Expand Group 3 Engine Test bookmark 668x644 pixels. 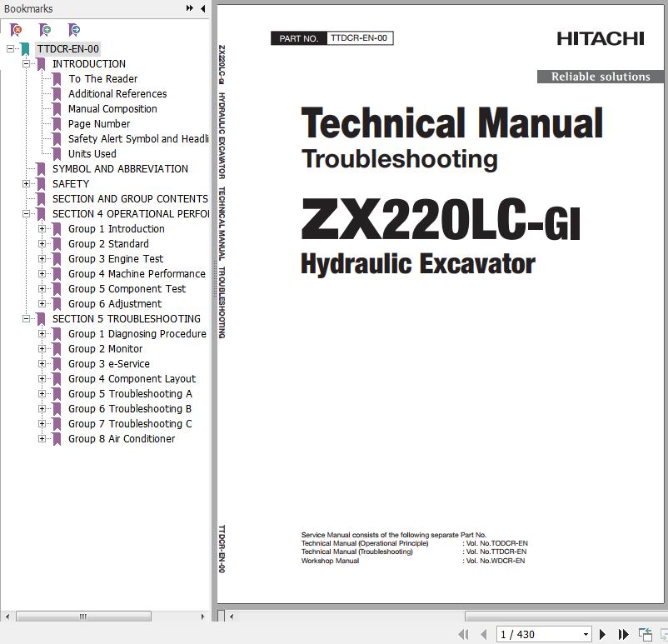42,258
